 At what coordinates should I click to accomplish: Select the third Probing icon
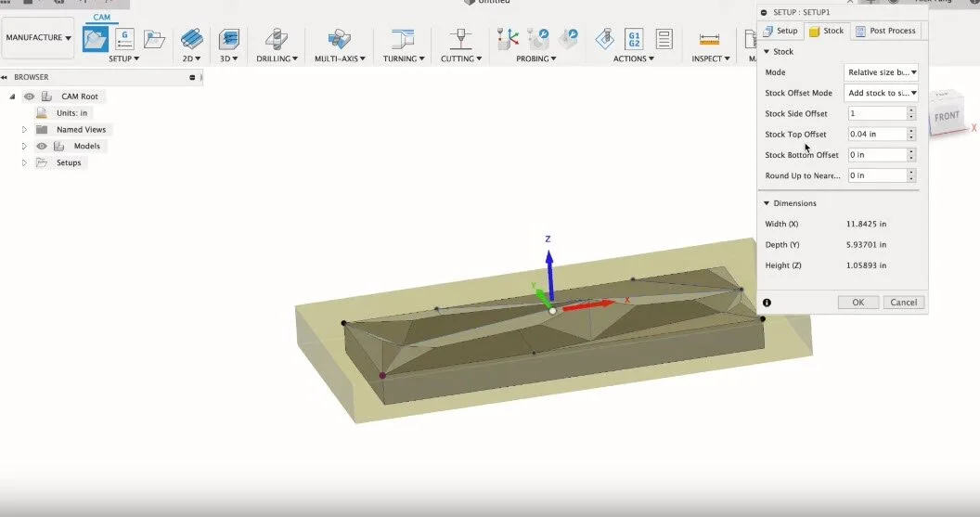(568, 39)
